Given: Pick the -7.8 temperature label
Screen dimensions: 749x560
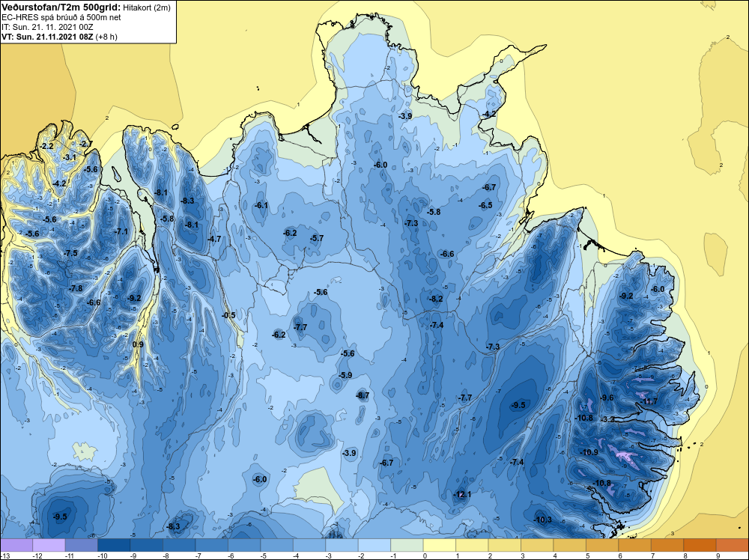Looking at the screenshot, I should [x=76, y=288].
